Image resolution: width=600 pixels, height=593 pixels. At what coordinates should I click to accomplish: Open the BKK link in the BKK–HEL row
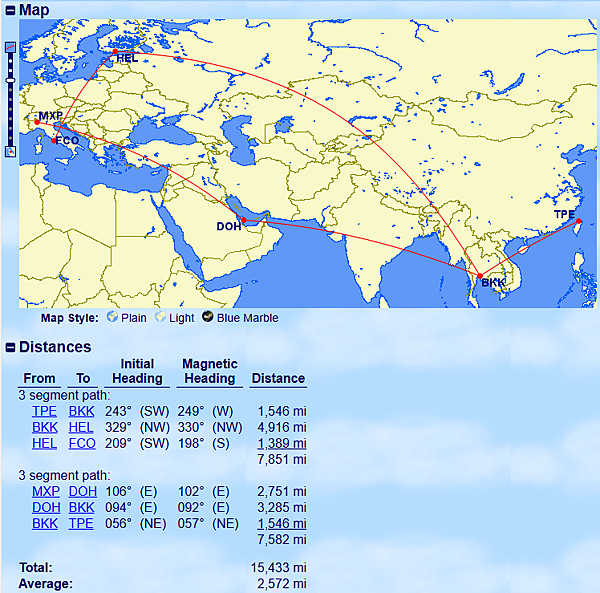[x=45, y=427]
